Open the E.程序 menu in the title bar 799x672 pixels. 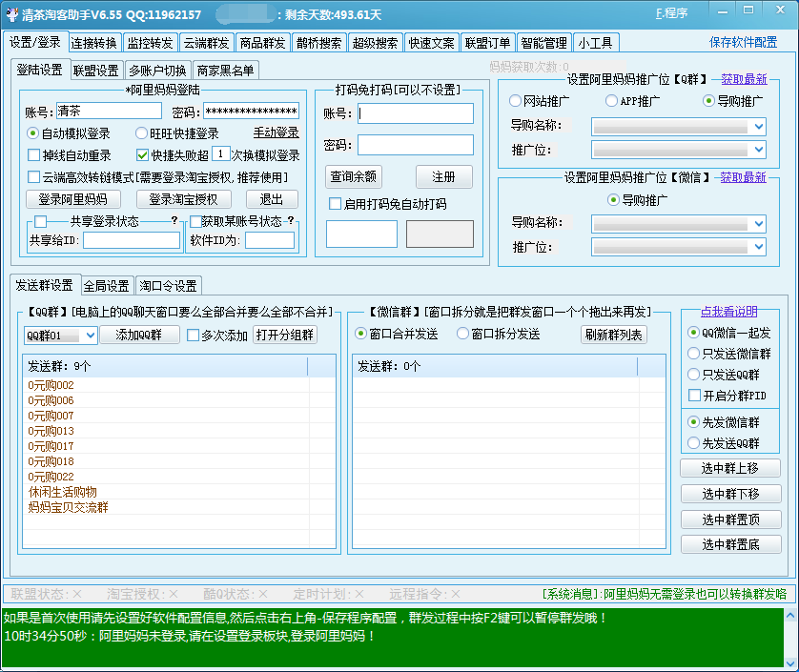(671, 13)
